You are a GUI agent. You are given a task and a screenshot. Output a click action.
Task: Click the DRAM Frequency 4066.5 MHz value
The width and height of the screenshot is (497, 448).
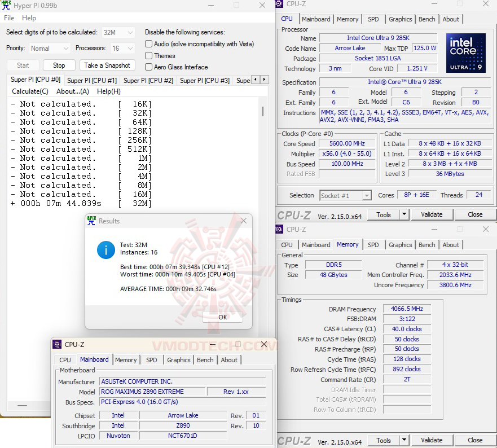[x=407, y=309]
